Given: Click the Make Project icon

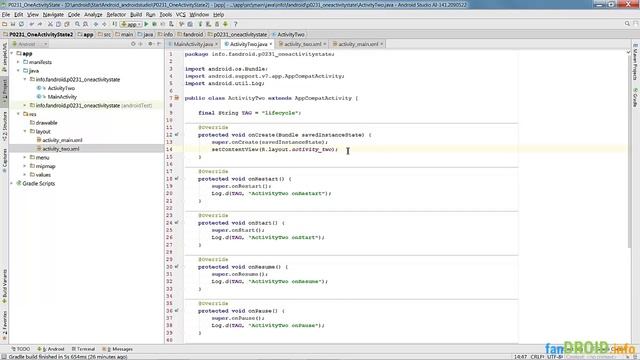Looking at the screenshot, I should pyautogui.click(x=115, y=24).
